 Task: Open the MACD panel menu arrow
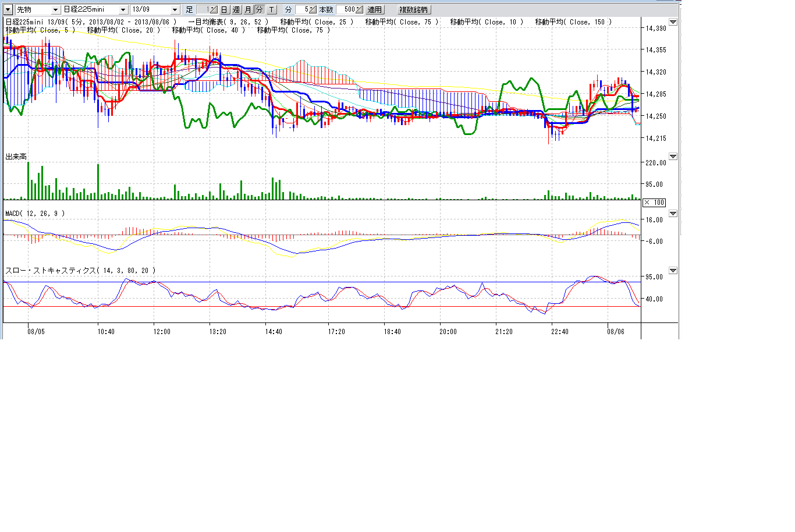point(673,214)
